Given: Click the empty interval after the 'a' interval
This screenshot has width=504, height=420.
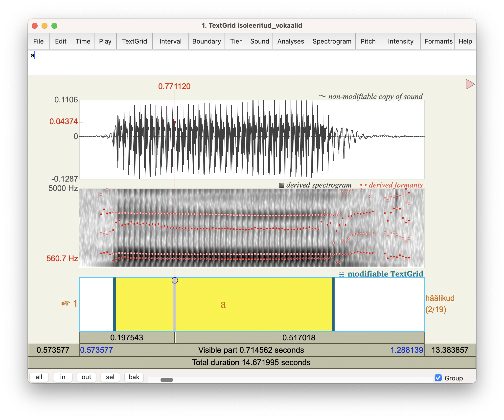Looking at the screenshot, I should tap(379, 304).
